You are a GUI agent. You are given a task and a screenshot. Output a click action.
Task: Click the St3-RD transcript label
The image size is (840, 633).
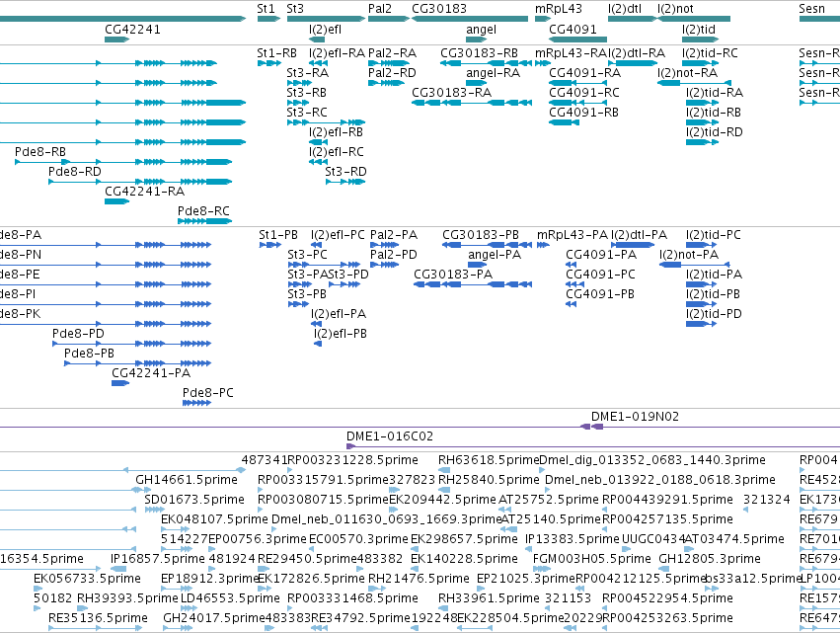pyautogui.click(x=346, y=172)
